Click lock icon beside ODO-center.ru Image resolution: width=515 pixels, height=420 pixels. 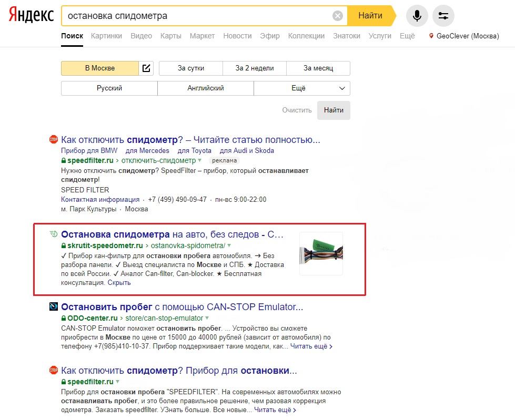pos(64,318)
